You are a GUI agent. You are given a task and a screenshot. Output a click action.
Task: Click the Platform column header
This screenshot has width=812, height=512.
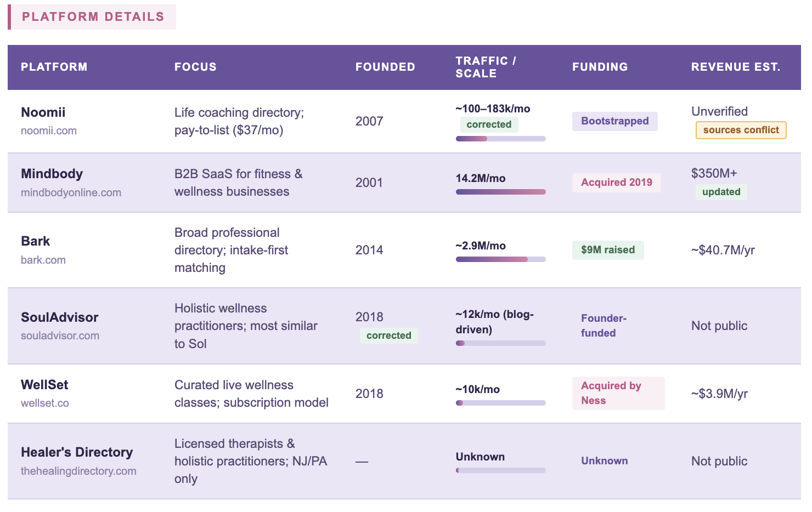[54, 67]
